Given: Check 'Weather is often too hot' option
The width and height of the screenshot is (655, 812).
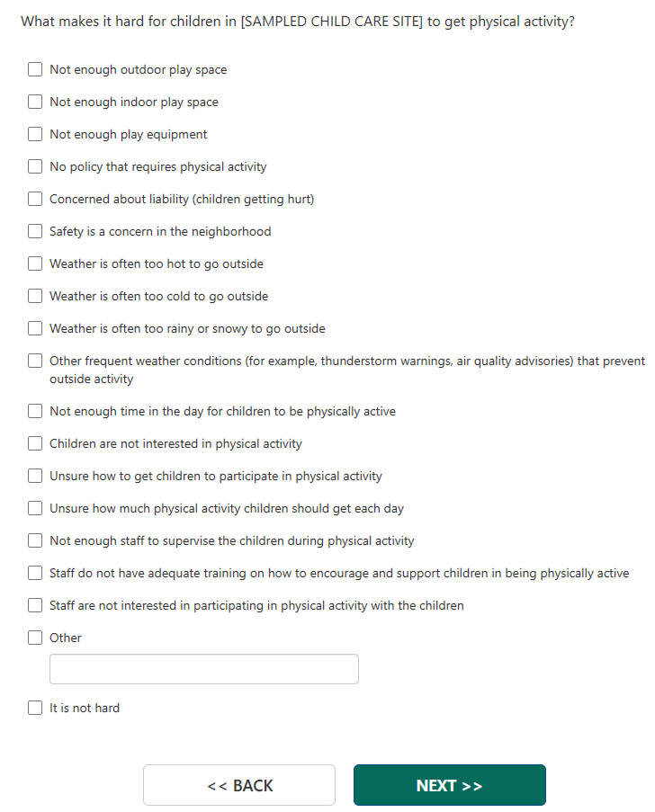Looking at the screenshot, I should (35, 263).
